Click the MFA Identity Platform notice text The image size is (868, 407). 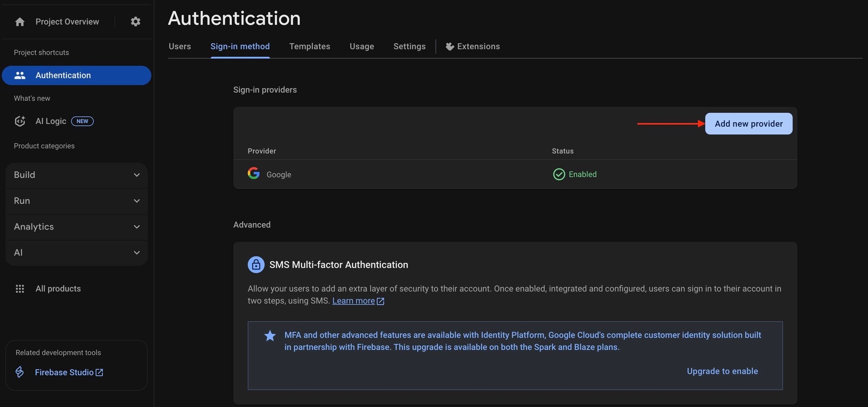pyautogui.click(x=523, y=341)
